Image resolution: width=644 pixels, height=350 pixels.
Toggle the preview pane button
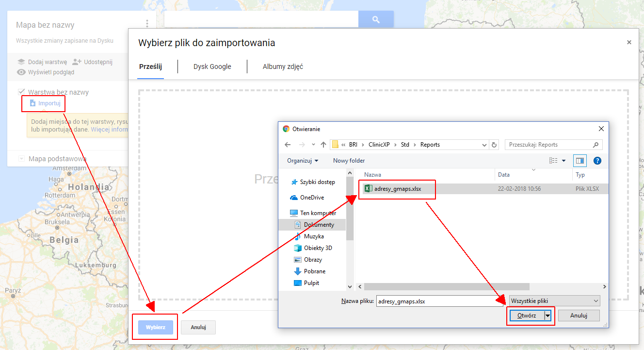[x=580, y=161]
